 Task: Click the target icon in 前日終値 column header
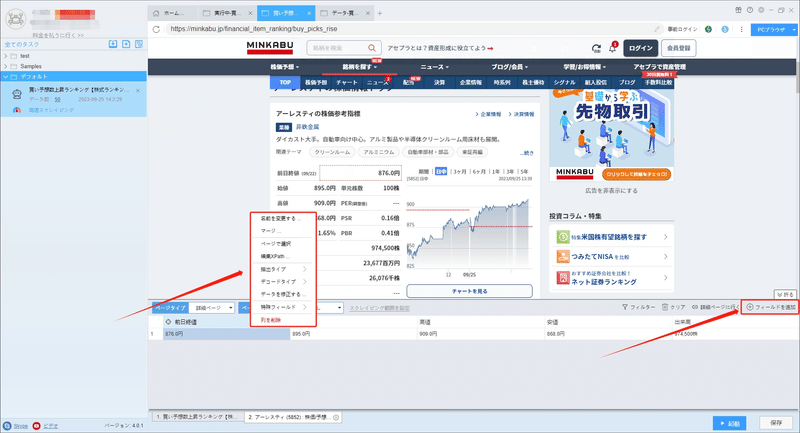168,322
